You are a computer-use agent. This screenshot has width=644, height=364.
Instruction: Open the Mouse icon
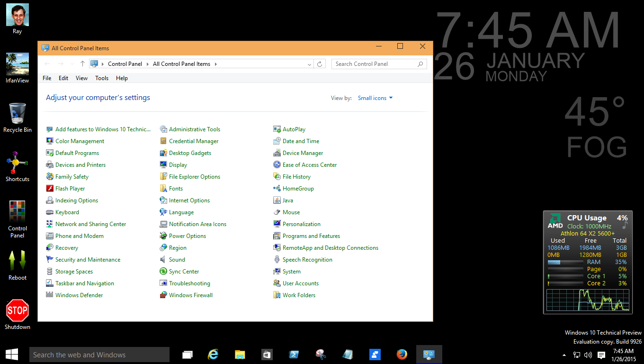[277, 212]
